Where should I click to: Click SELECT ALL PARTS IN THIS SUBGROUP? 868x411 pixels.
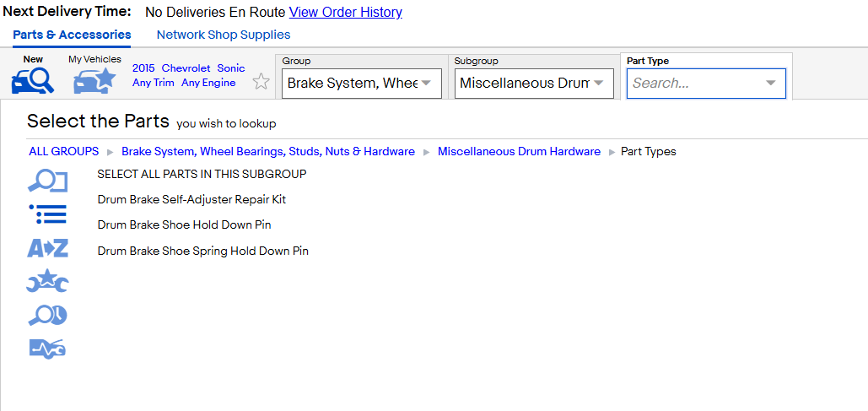(202, 174)
